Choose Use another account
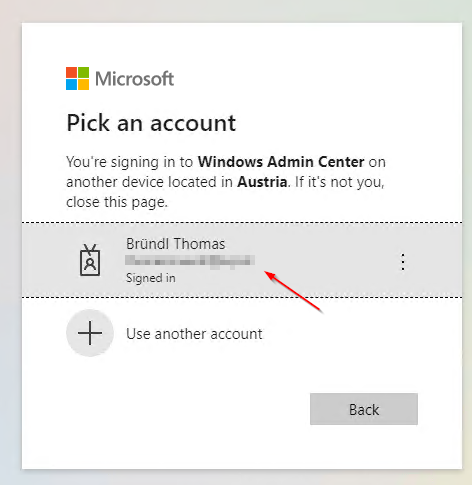This screenshot has height=485, width=472. (194, 334)
